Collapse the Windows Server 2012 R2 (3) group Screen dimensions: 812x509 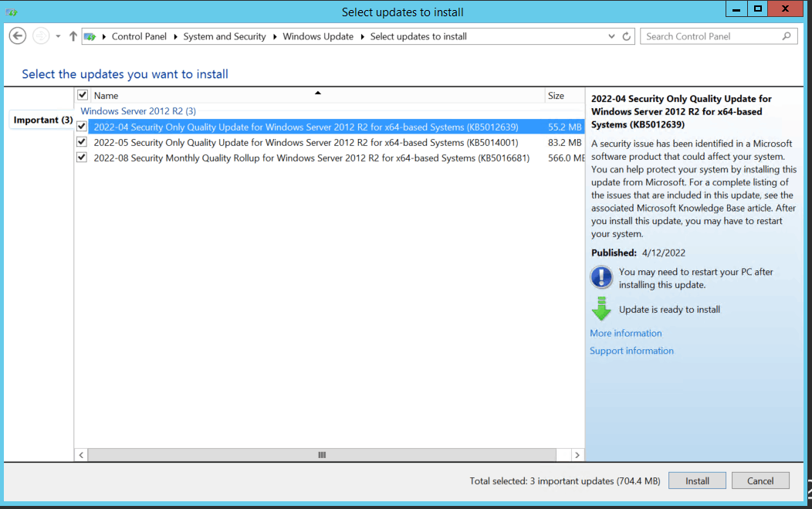pyautogui.click(x=138, y=111)
